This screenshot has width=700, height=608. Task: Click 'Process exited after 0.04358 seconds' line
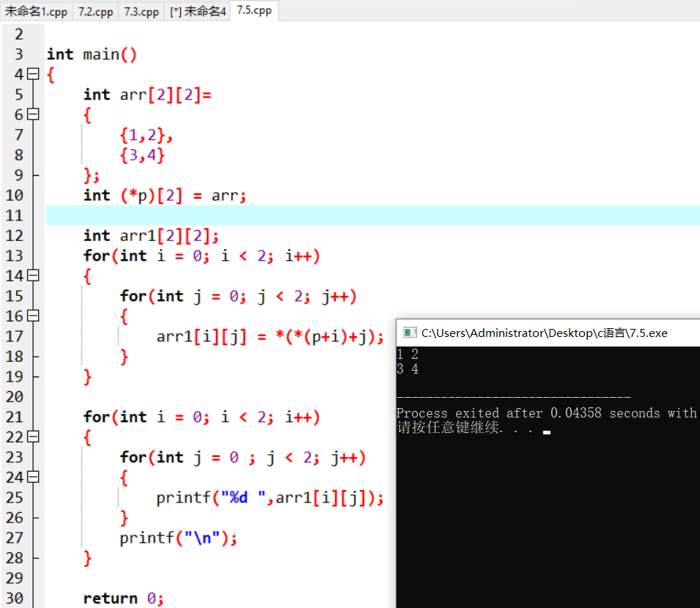click(x=546, y=413)
